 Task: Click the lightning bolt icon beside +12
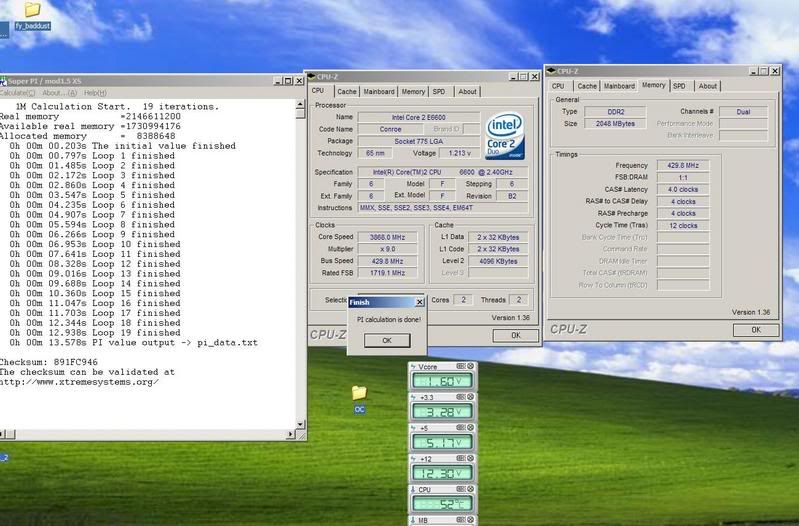(x=413, y=459)
